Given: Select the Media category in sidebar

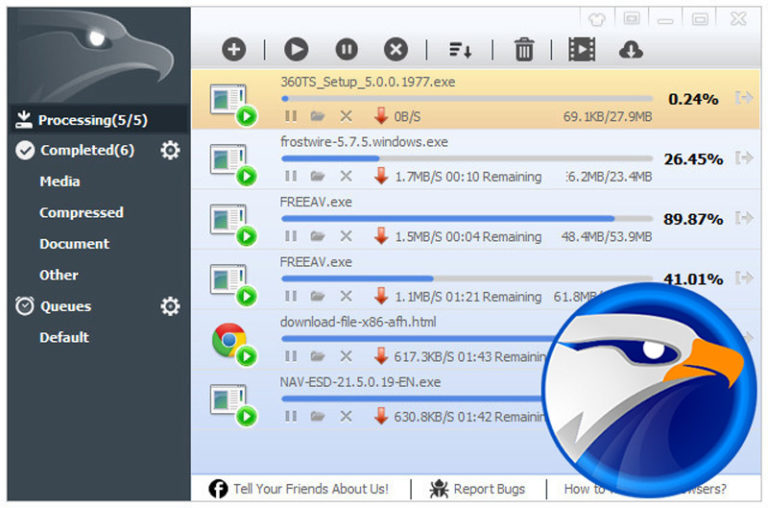Looking at the screenshot, I should (x=60, y=181).
